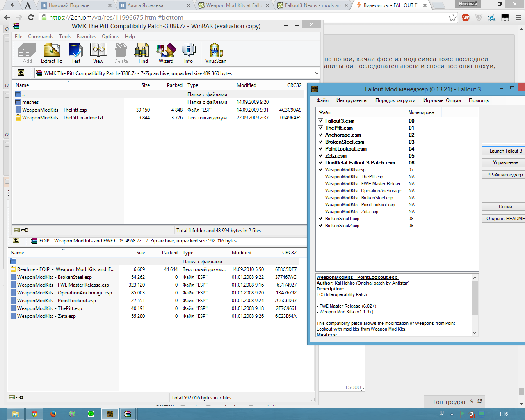The height and width of the screenshot is (420, 525).
Task: Collapse the Топ тредов panel chevron
Action: point(472,402)
